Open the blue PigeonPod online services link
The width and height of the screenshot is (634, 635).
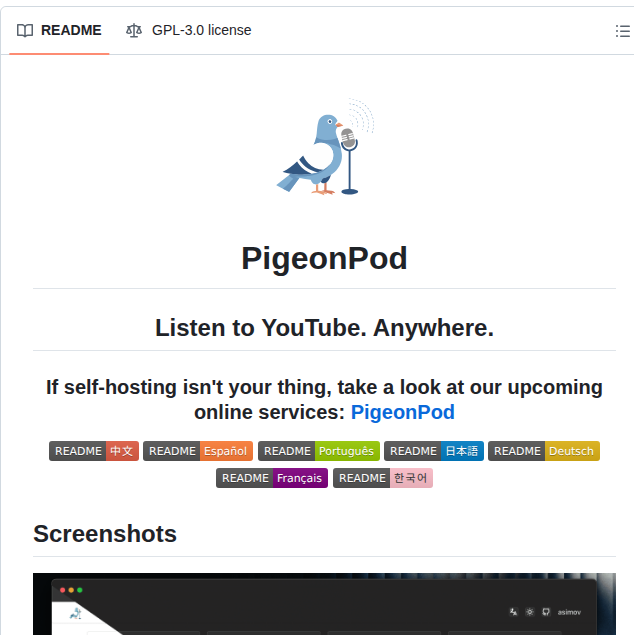point(402,412)
